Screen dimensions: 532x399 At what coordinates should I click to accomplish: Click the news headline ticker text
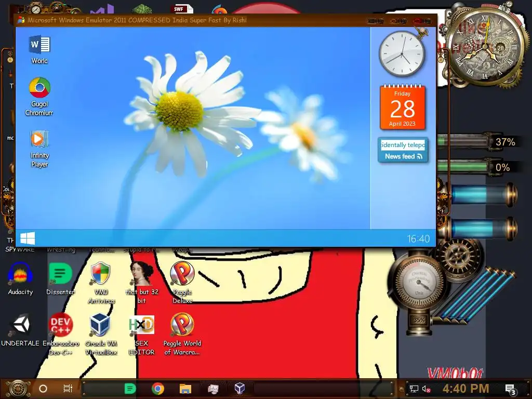pyautogui.click(x=403, y=145)
